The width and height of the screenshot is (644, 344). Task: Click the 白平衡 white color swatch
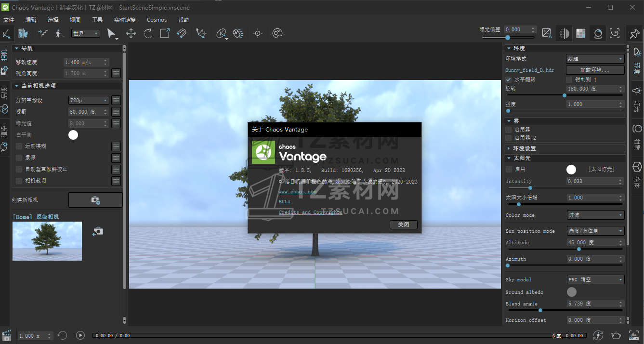73,135
